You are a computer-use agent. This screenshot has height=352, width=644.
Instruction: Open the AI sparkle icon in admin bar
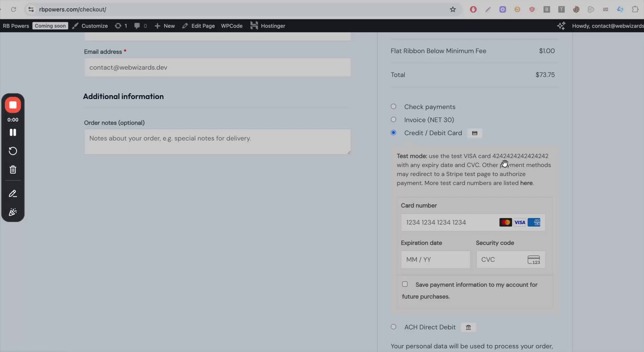pos(561,25)
